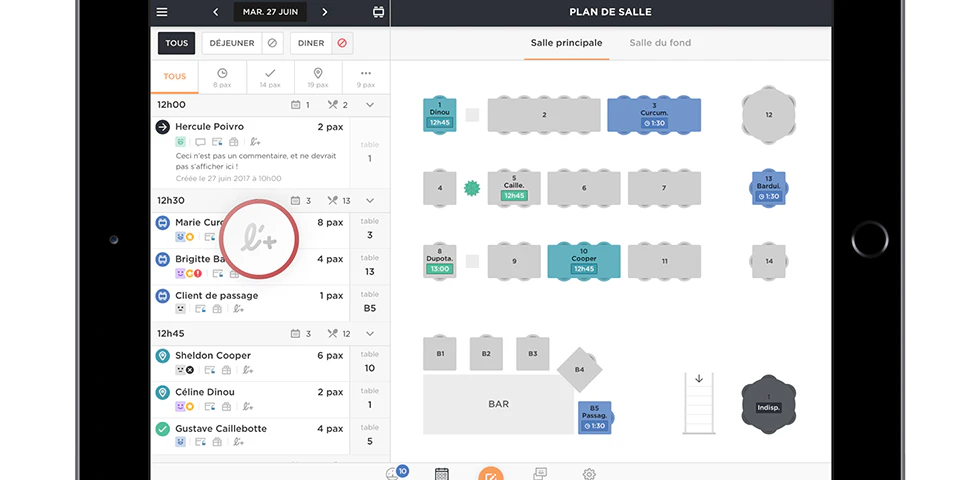Select diamond-shaped bar seat B4
Image resolution: width=980 pixels, height=480 pixels.
579,370
